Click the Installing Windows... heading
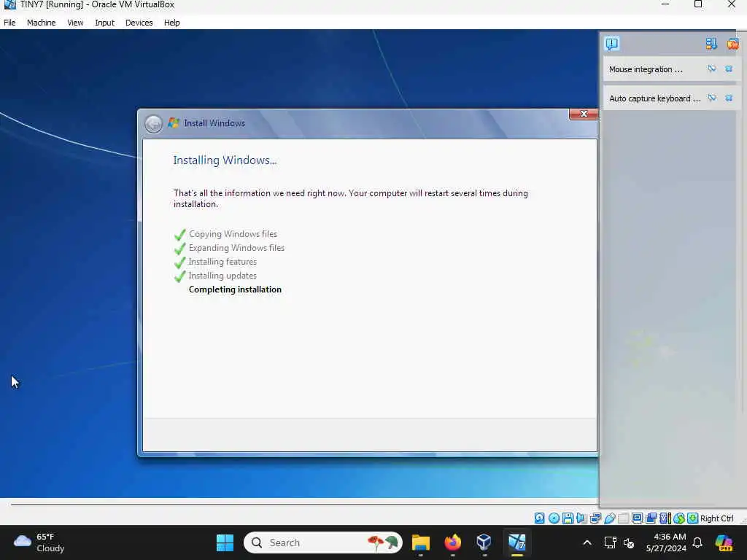The height and width of the screenshot is (560, 747). [x=225, y=160]
